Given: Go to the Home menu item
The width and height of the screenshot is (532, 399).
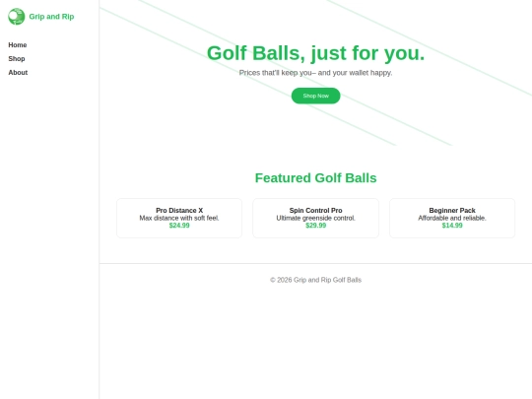Looking at the screenshot, I should (x=18, y=44).
